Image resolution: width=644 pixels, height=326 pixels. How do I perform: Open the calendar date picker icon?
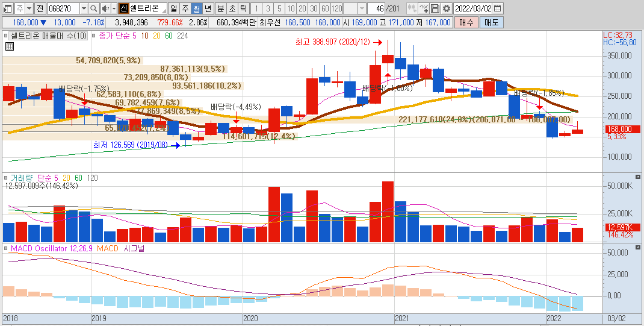click(497, 8)
